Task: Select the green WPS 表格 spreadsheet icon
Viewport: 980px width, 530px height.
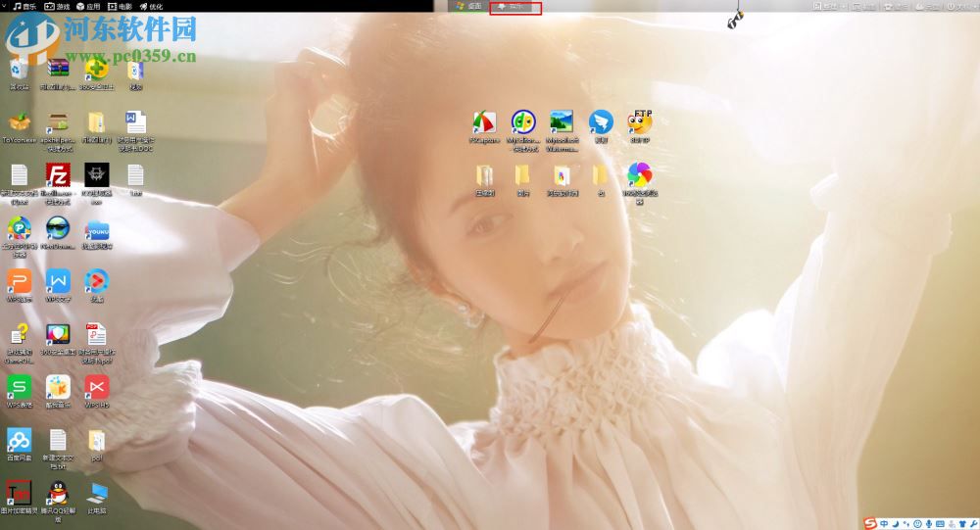Action: click(19, 387)
